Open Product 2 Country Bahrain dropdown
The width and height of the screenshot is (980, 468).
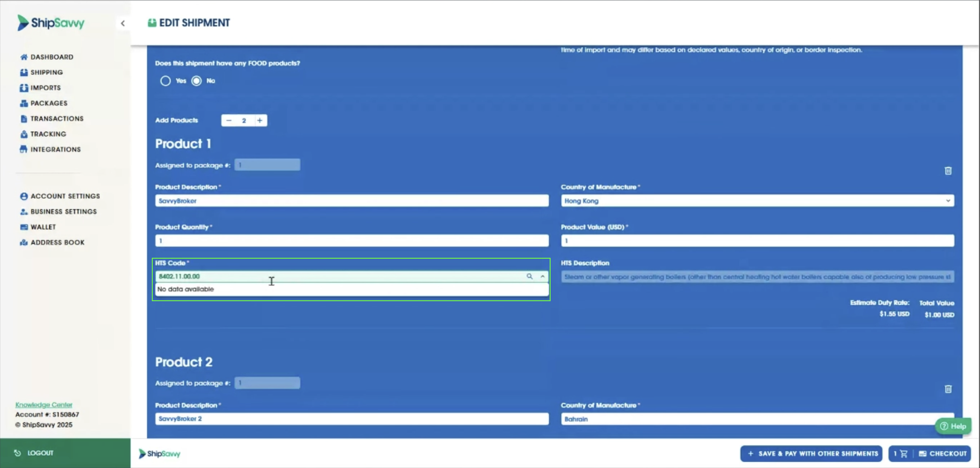[x=757, y=419]
